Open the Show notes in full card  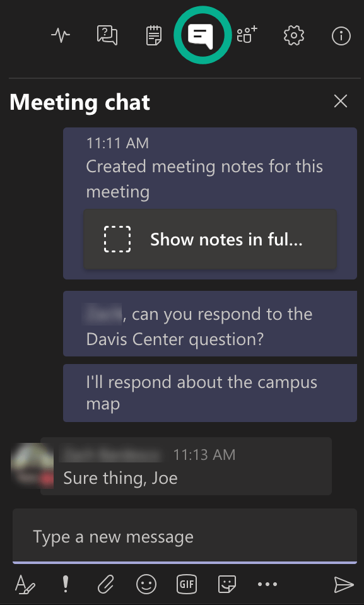pos(210,240)
